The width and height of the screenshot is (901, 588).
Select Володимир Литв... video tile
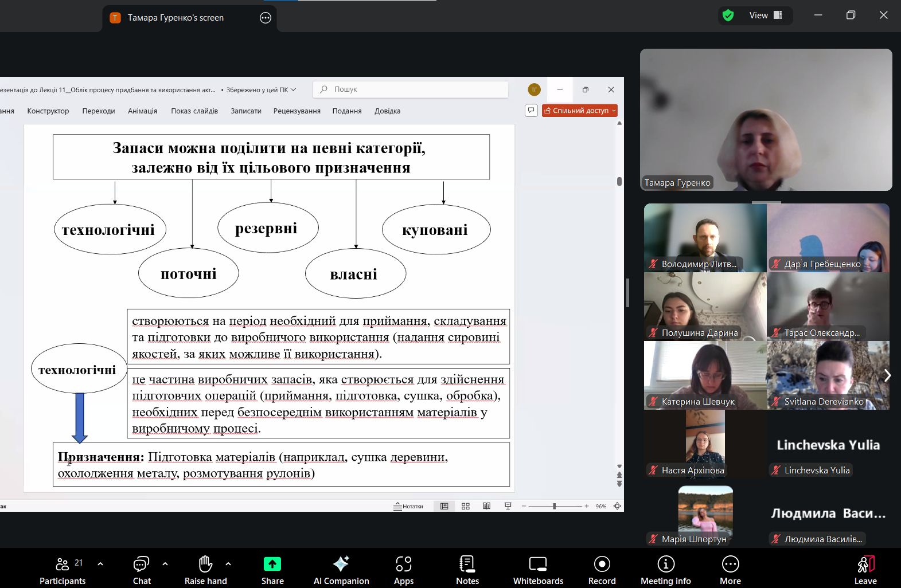tap(705, 237)
